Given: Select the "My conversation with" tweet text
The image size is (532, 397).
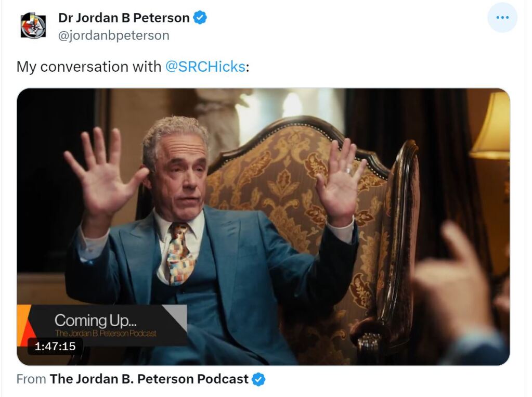Looking at the screenshot, I should [89, 67].
